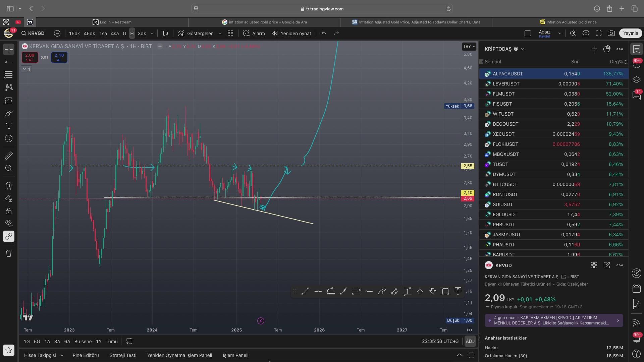Enter fullscreen mode
The width and height of the screenshot is (644, 362).
[599, 33]
